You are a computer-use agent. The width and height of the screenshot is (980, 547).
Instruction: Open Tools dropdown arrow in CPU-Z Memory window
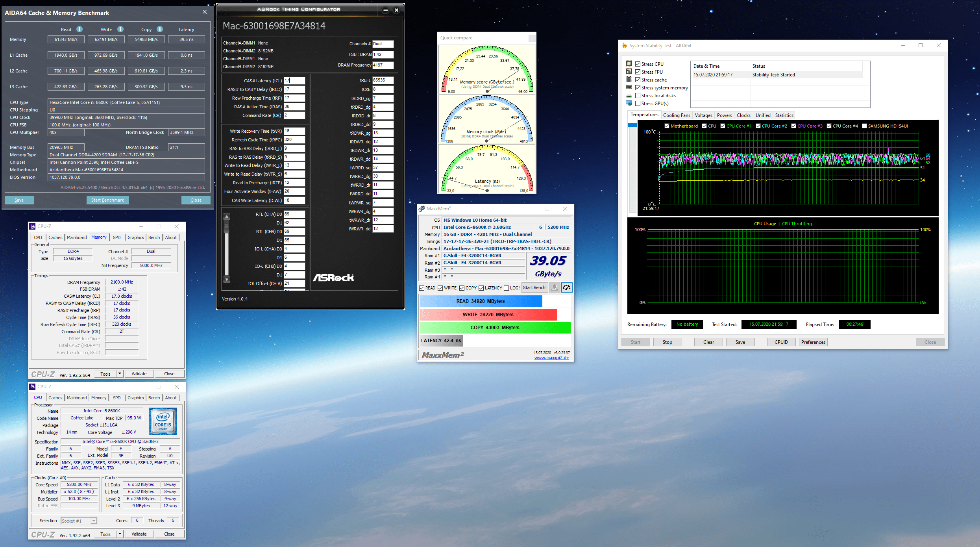(x=120, y=373)
